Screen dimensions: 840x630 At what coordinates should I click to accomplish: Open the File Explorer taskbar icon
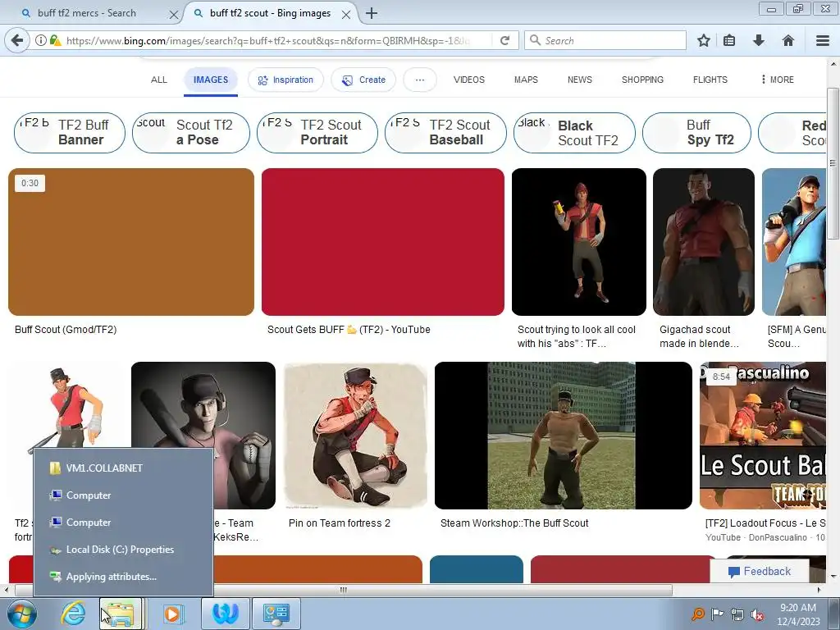pyautogui.click(x=121, y=614)
